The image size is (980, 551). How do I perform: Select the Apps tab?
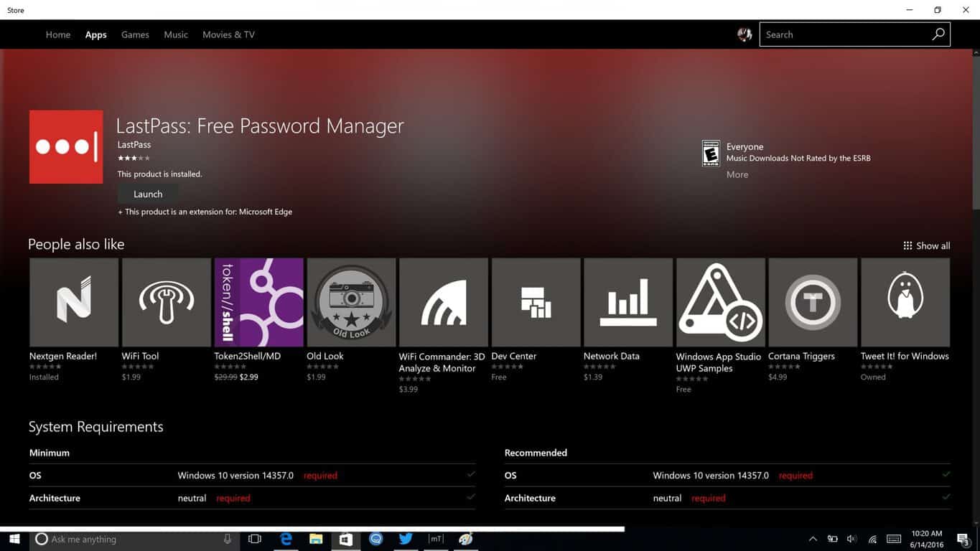tap(95, 34)
